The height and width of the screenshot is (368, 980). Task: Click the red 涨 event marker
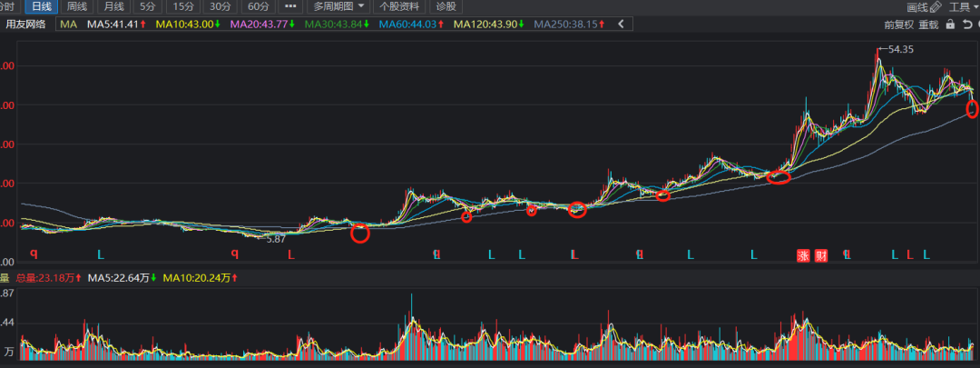[x=803, y=255]
